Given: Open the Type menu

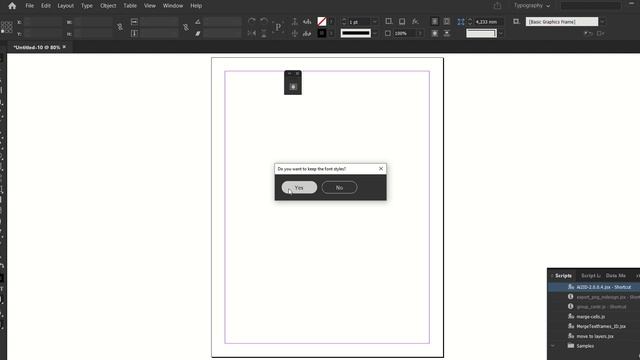Looking at the screenshot, I should [x=87, y=6].
